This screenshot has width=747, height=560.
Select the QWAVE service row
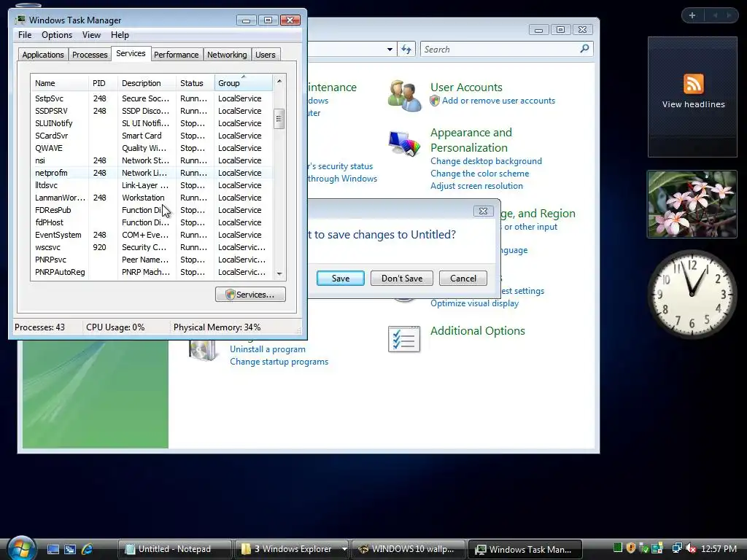pos(152,148)
